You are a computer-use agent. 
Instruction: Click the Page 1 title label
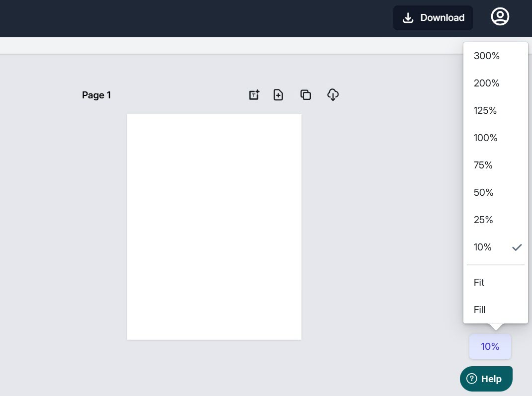click(x=96, y=95)
